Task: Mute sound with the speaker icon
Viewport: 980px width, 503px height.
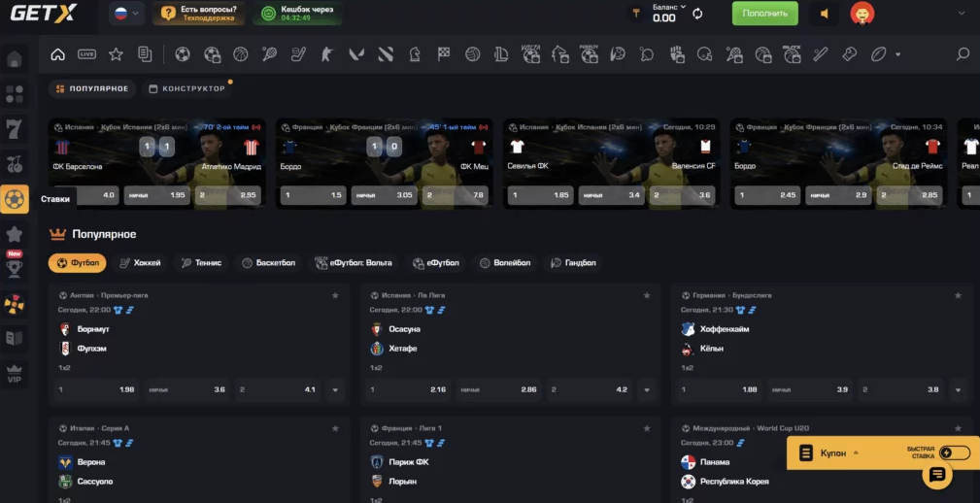Action: 824,14
